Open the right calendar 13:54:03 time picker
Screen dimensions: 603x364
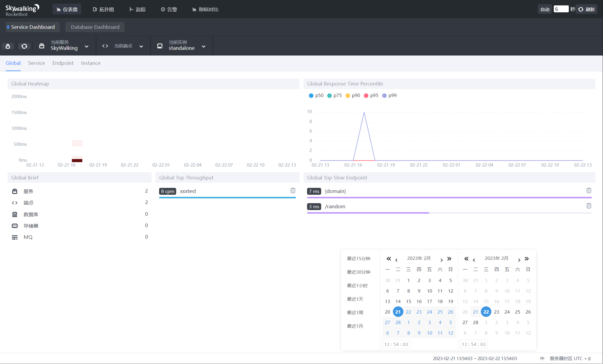pos(474,344)
